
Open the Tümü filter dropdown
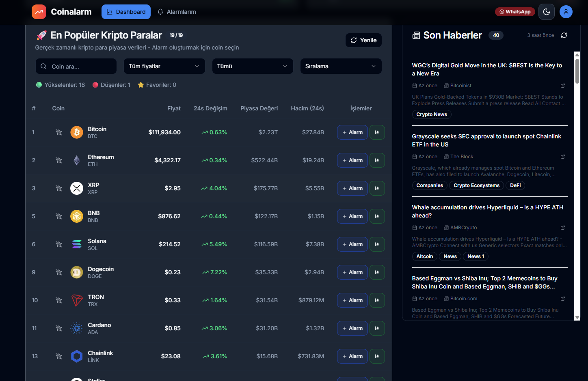(x=253, y=66)
